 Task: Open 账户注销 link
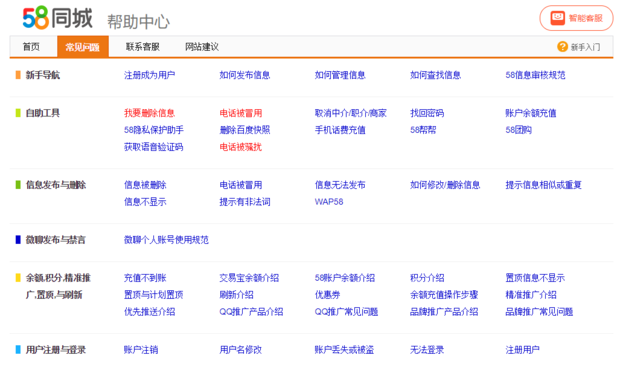click(x=141, y=350)
